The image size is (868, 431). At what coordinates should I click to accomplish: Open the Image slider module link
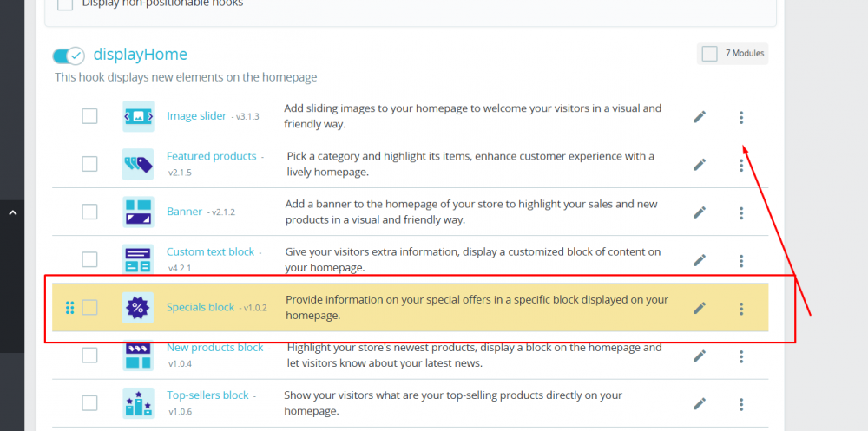pos(196,116)
